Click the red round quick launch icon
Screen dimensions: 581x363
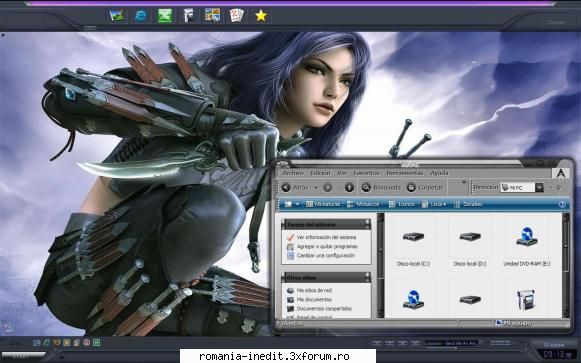pos(86,343)
